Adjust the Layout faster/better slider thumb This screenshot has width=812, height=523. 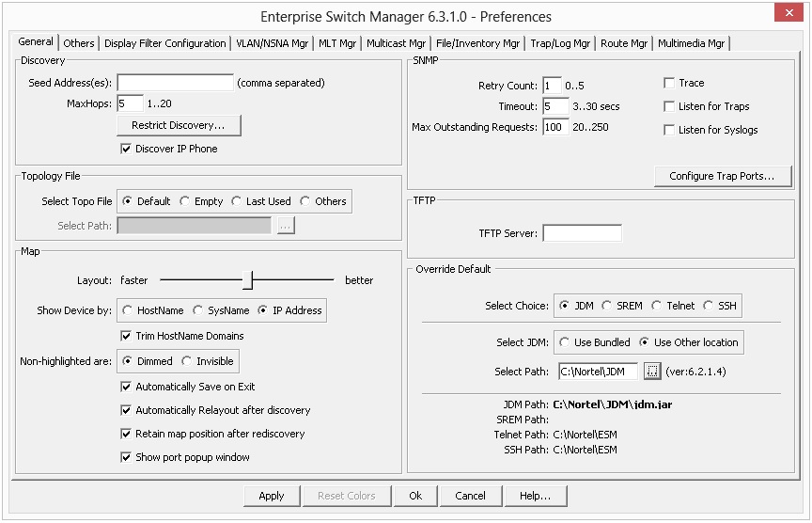click(248, 280)
